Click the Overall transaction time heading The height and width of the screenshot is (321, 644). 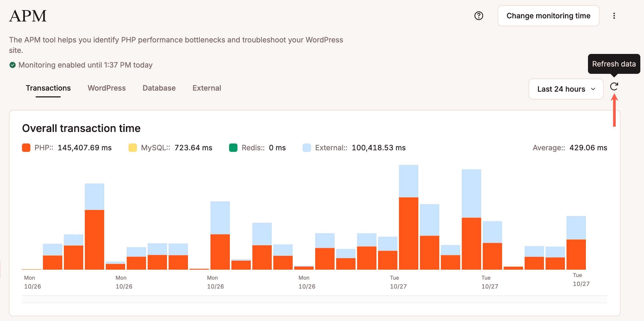pyautogui.click(x=81, y=128)
